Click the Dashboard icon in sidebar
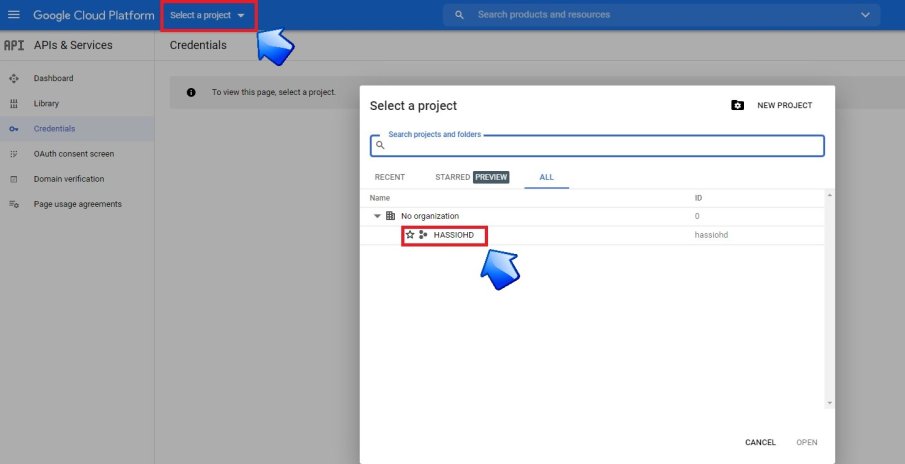 14,78
